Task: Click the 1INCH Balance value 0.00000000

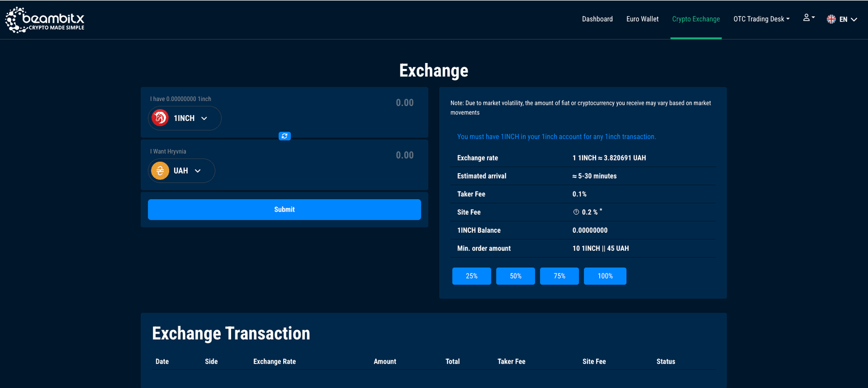Action: [x=590, y=231]
